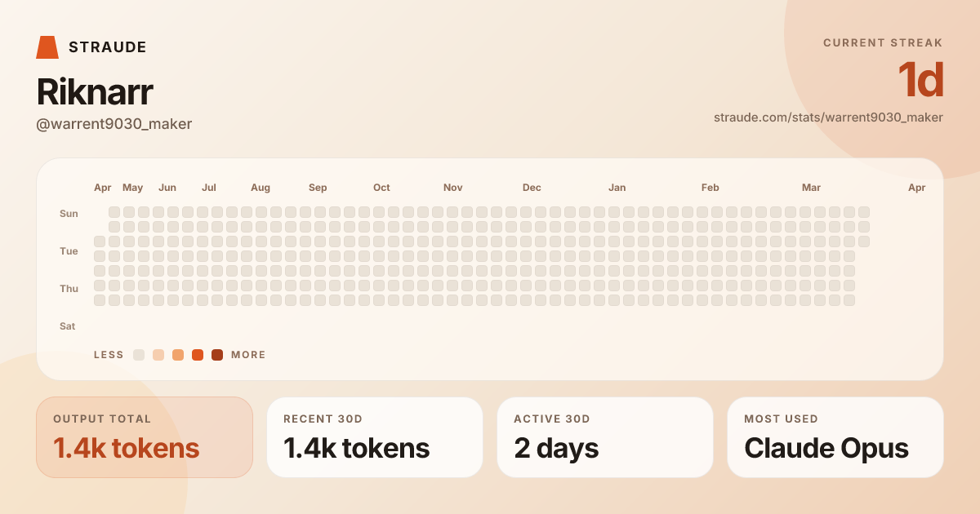Click the Most Used Claude Opus card

[x=835, y=437]
